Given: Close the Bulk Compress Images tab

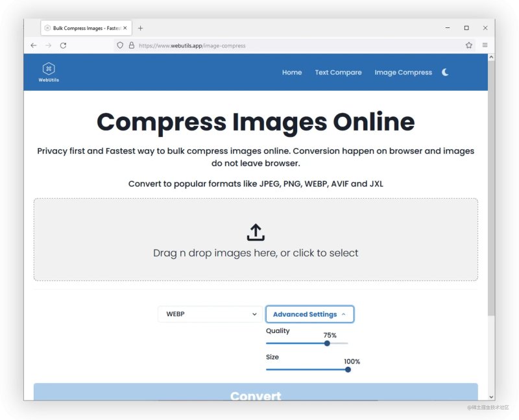Looking at the screenshot, I should point(125,28).
